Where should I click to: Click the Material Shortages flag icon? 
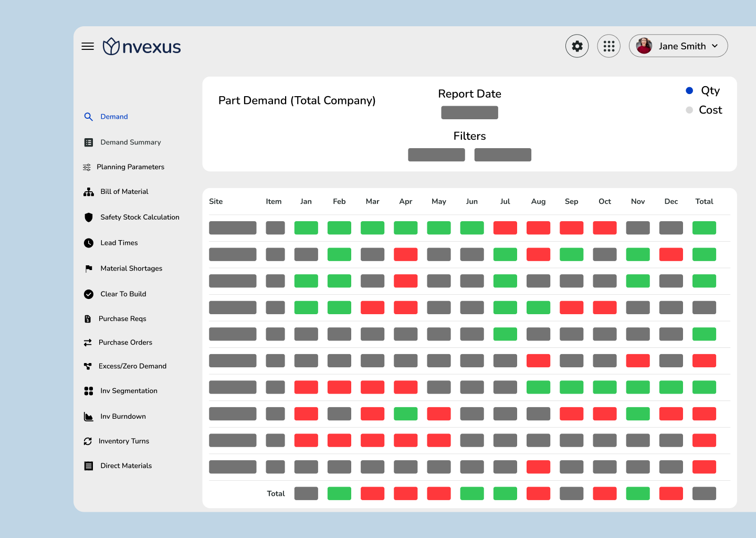[x=89, y=268]
